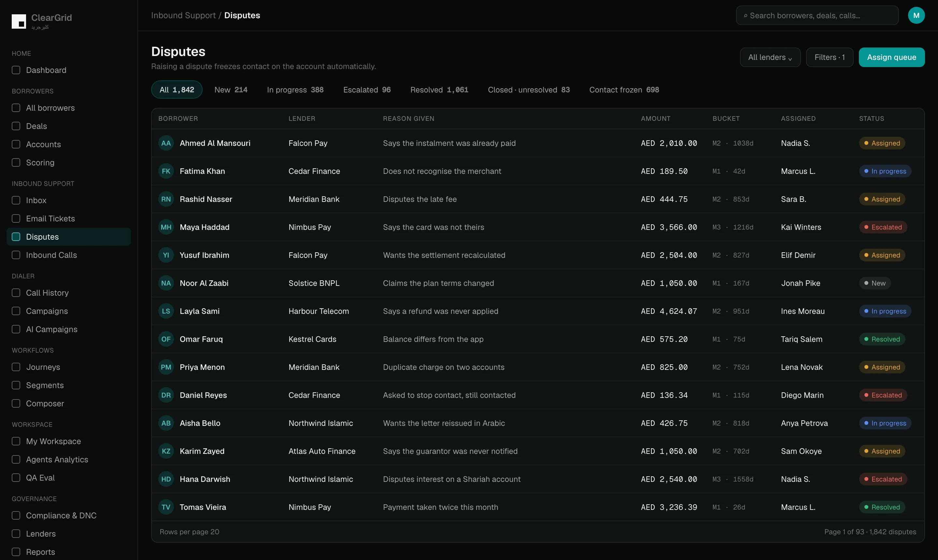The width and height of the screenshot is (938, 560).
Task: Open the Rows per page selector
Action: tap(190, 532)
